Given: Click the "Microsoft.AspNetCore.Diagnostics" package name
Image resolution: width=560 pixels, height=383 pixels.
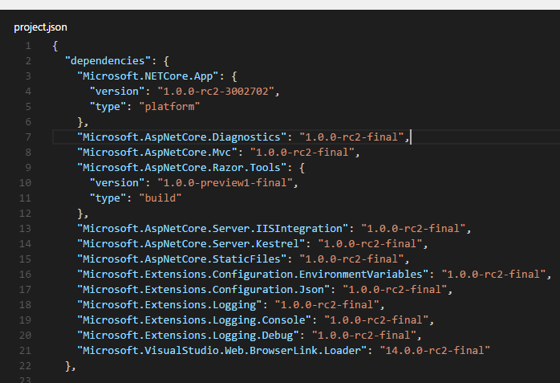Looking at the screenshot, I should (182, 137).
